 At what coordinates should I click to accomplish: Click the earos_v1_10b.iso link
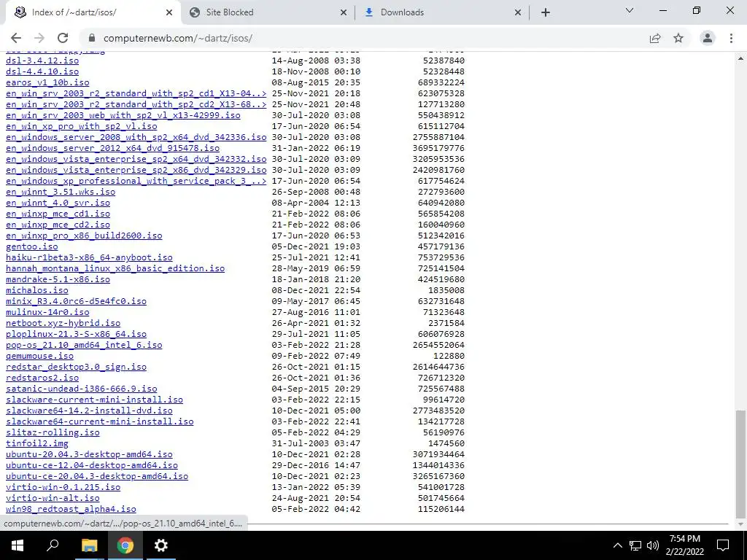click(47, 82)
